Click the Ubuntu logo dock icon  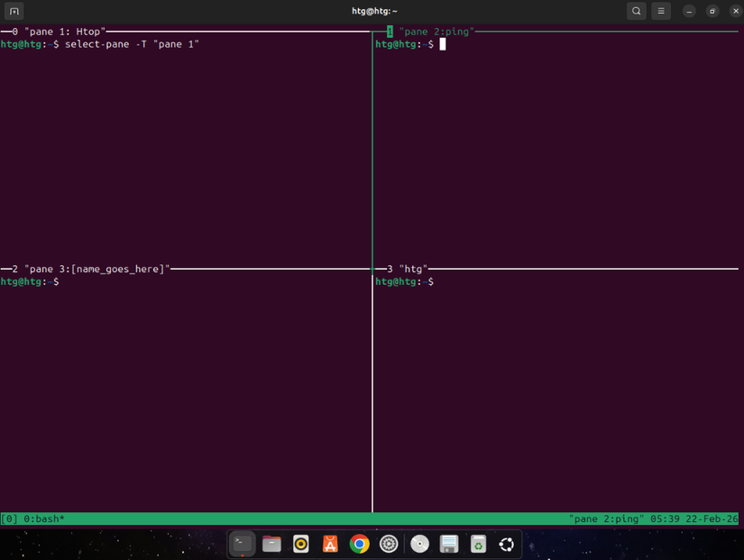(506, 544)
